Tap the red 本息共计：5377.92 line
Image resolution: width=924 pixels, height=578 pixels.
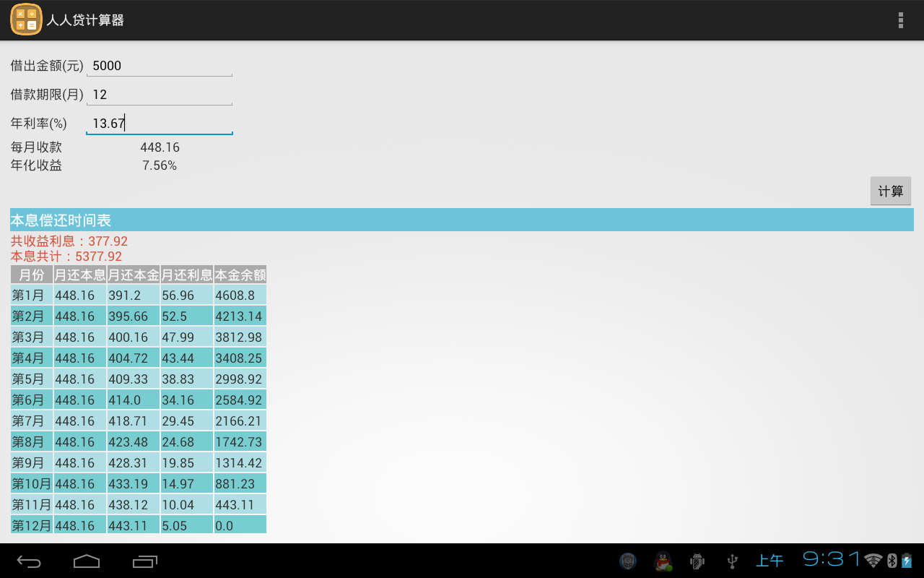pyautogui.click(x=66, y=256)
